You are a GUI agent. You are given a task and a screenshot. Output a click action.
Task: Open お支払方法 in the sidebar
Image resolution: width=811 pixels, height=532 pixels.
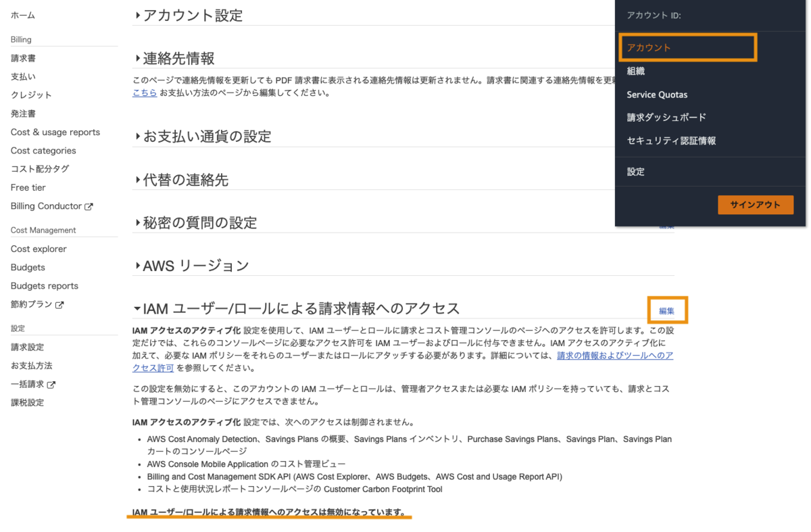coord(31,366)
